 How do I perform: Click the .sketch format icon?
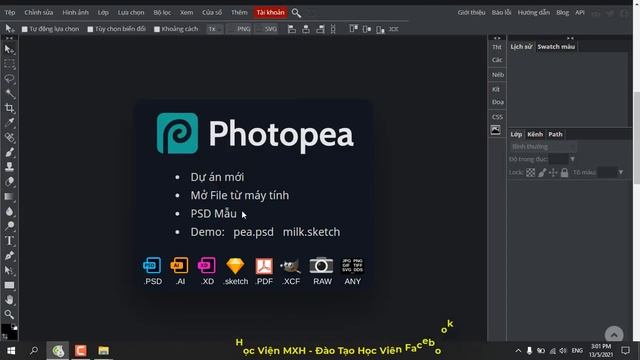click(x=236, y=266)
